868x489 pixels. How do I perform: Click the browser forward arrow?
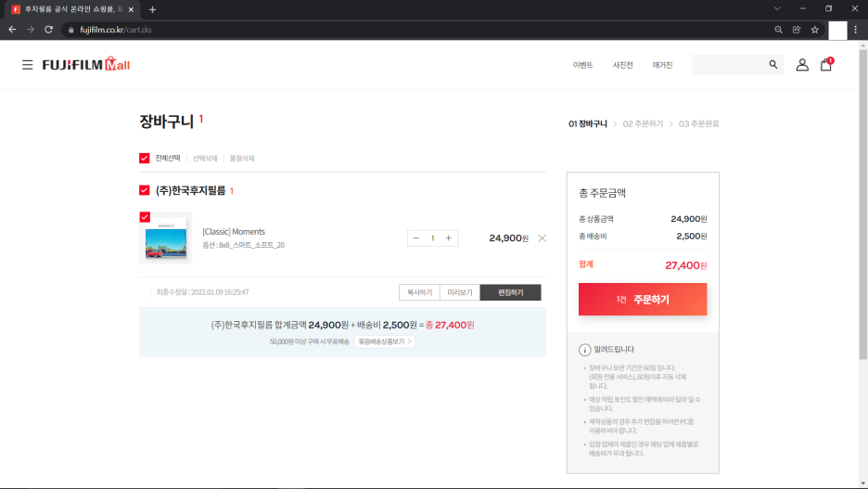pos(31,30)
